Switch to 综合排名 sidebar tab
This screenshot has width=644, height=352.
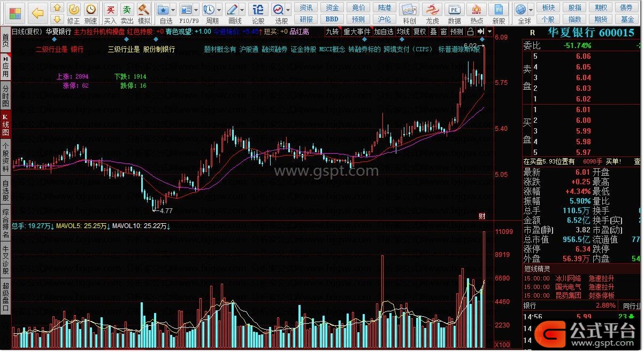5,223
